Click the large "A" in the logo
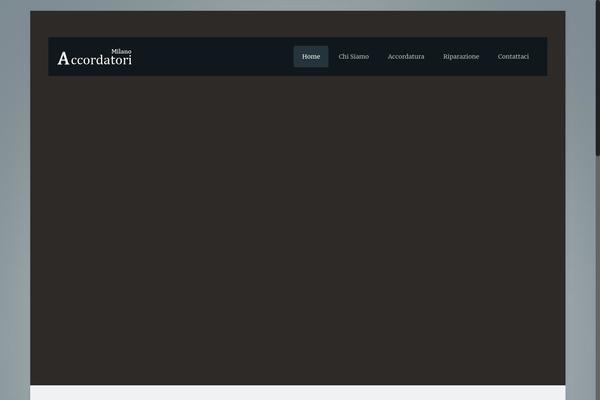 (64, 59)
